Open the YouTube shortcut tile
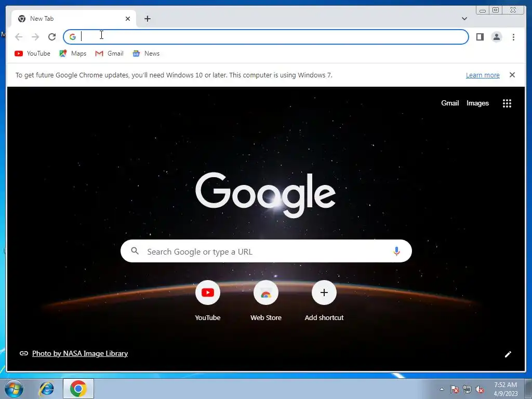 coord(208,300)
